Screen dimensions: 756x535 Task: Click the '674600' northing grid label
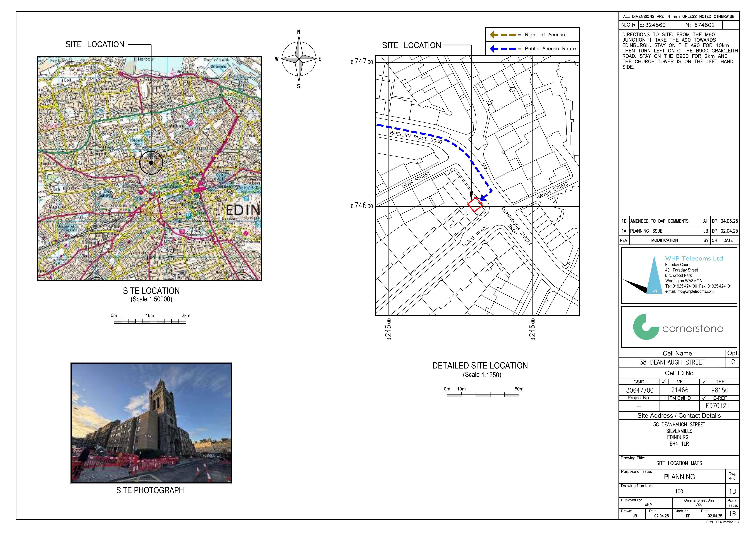pyautogui.click(x=362, y=206)
